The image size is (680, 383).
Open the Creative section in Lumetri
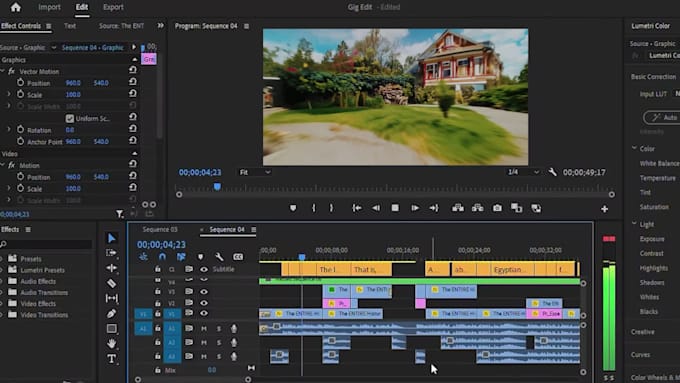click(x=643, y=332)
